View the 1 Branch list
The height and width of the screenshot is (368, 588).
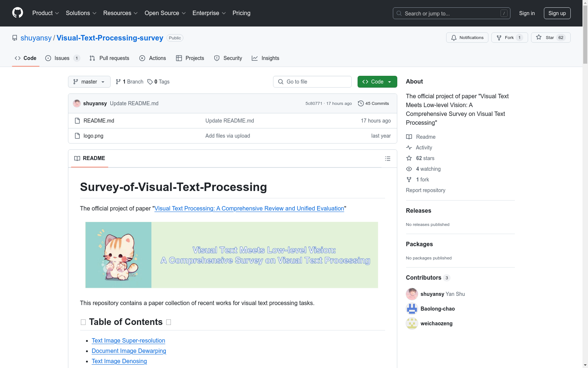pyautogui.click(x=129, y=82)
